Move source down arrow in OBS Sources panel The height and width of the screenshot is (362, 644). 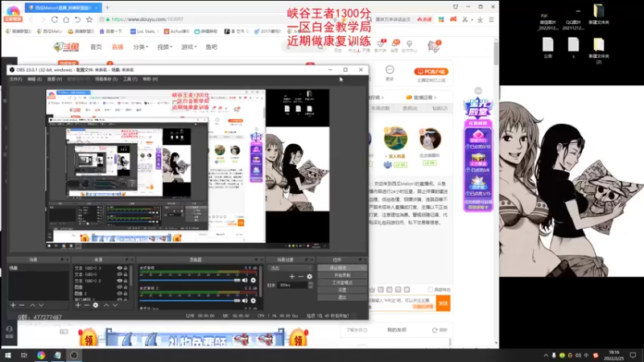point(115,306)
